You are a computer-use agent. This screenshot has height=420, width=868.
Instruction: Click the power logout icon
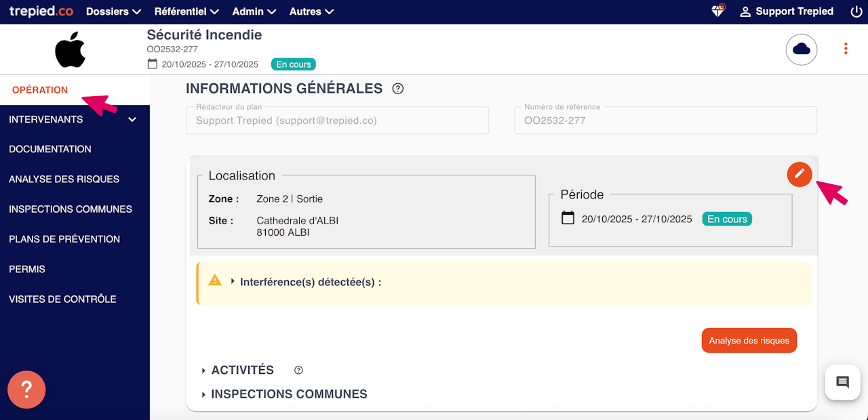(856, 12)
